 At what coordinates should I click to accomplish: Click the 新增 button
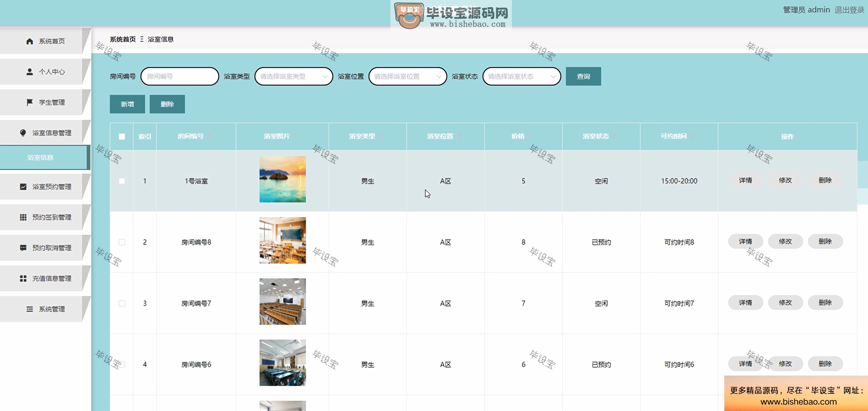tap(127, 104)
